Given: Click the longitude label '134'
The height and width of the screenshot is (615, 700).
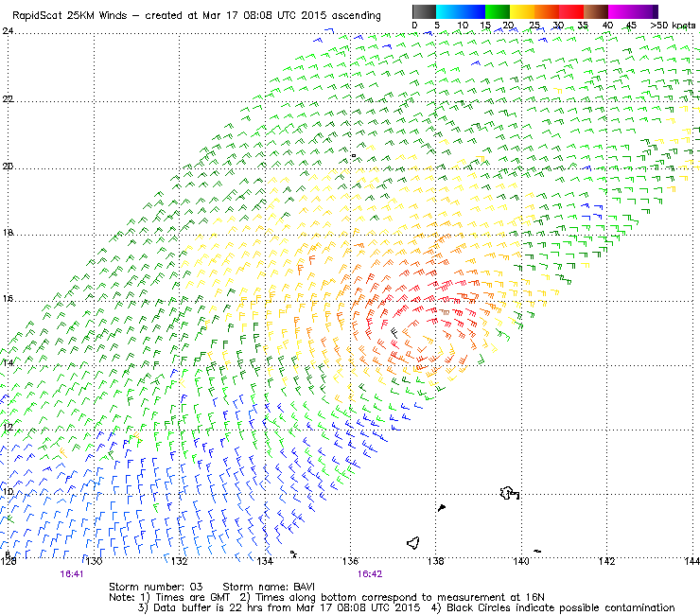Looking at the screenshot, I should pos(265,561).
